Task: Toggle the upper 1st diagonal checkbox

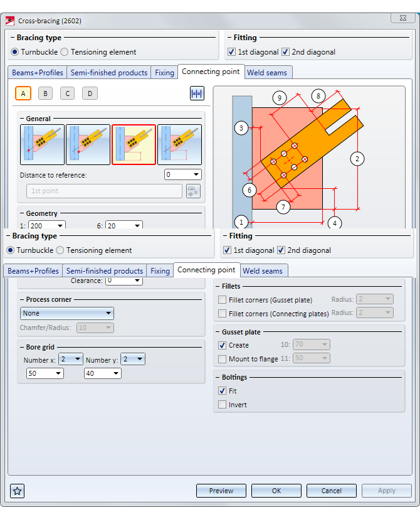Action: pyautogui.click(x=232, y=51)
